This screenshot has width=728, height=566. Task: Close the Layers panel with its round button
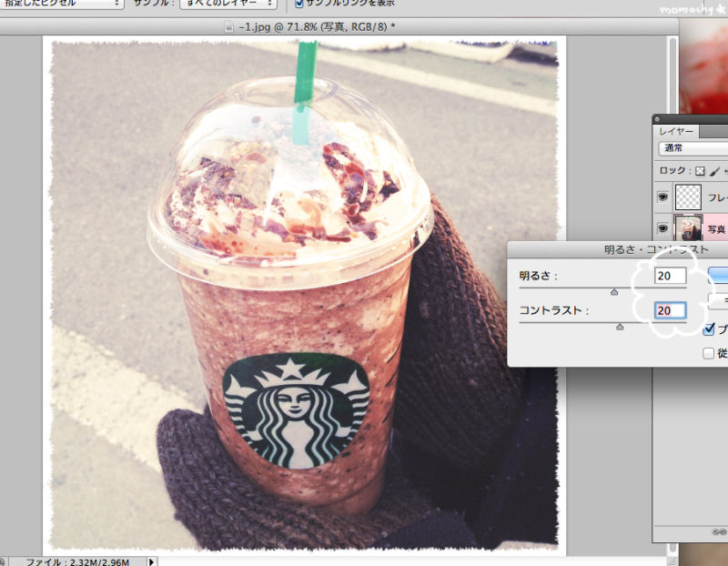tap(656, 119)
